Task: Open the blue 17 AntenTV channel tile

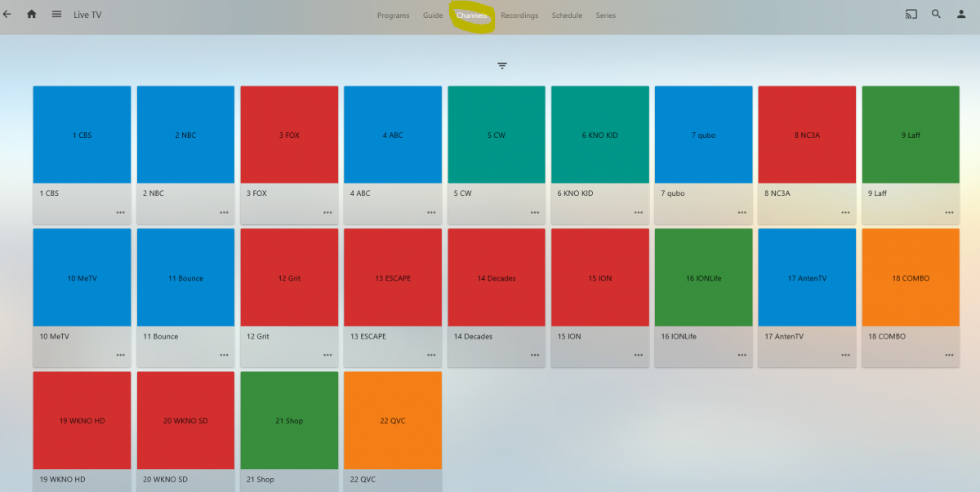Action: pyautogui.click(x=808, y=277)
